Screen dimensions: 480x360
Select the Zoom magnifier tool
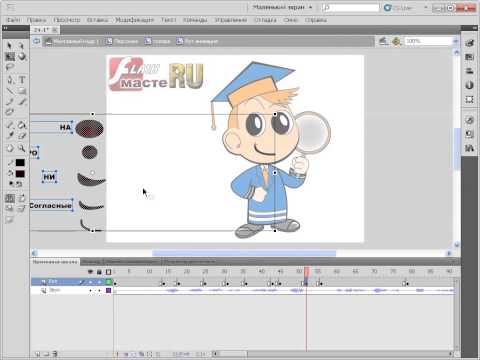click(22, 148)
